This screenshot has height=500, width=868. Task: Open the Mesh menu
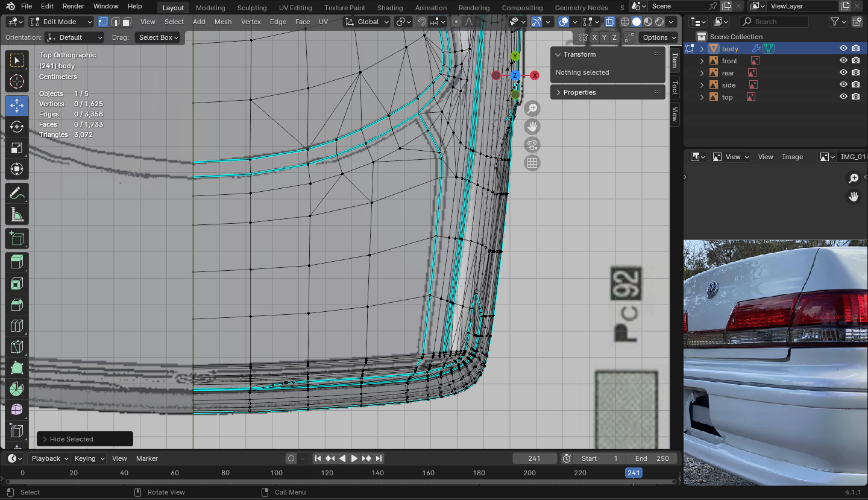tap(222, 22)
